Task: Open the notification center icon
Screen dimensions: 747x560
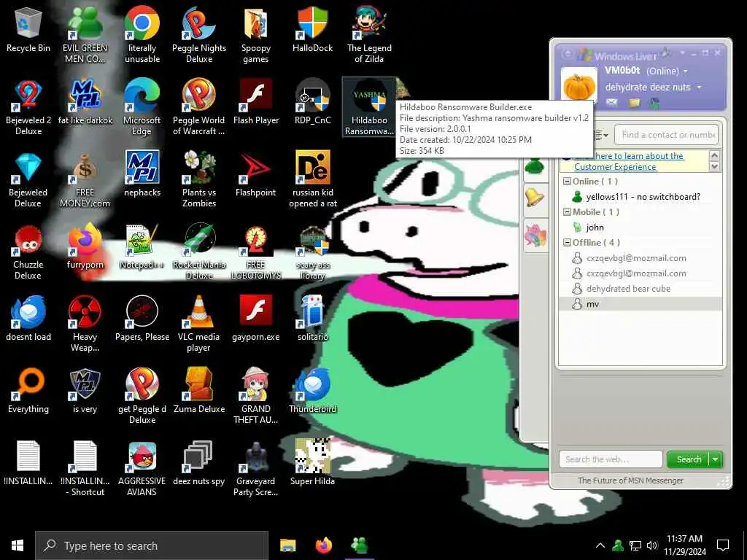Action: (723, 545)
